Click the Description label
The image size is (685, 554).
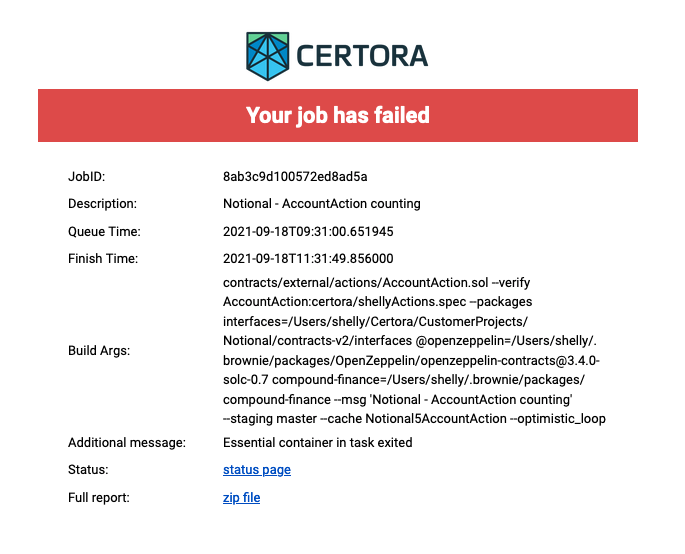tap(102, 204)
